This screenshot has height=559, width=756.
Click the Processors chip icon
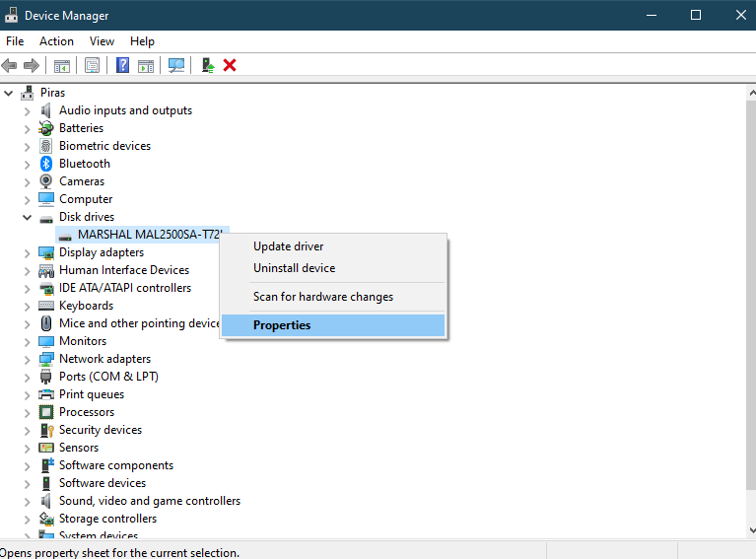point(45,412)
